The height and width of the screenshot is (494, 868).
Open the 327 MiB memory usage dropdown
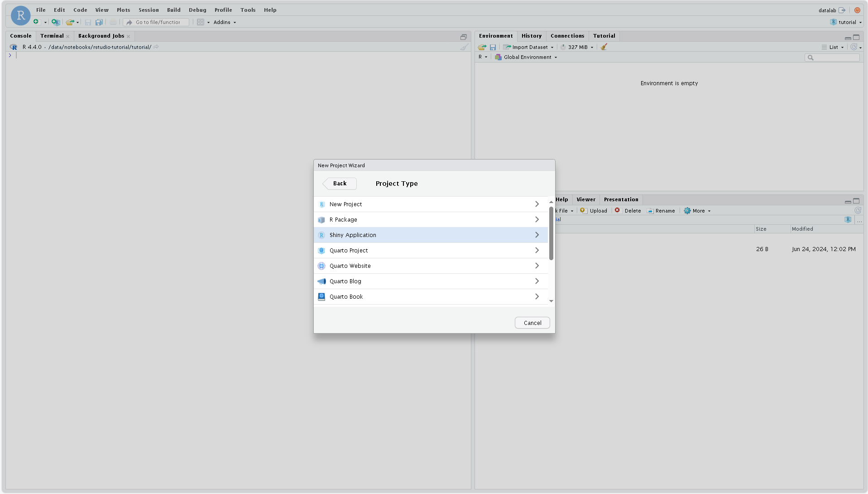577,47
